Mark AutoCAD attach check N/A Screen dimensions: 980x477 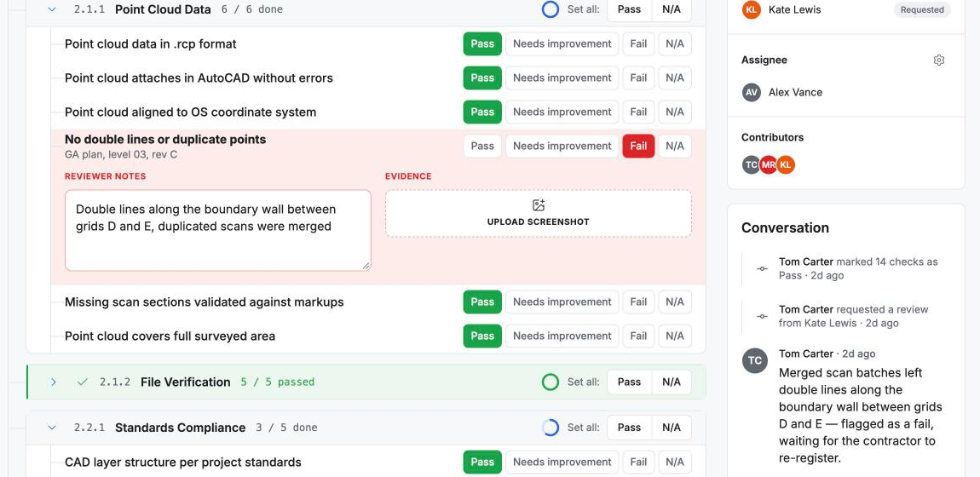(x=674, y=78)
